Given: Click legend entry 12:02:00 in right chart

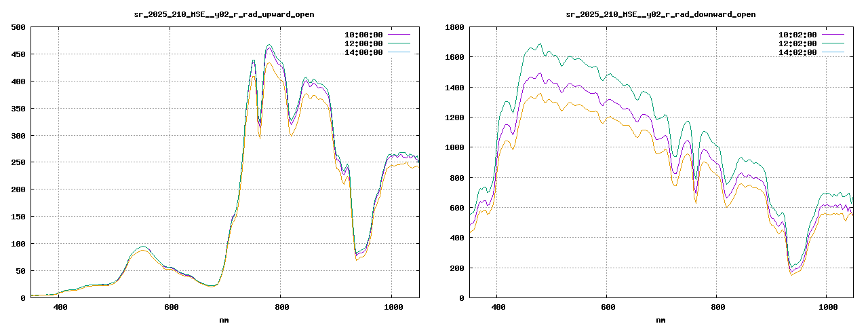Looking at the screenshot, I should pyautogui.click(x=797, y=43).
